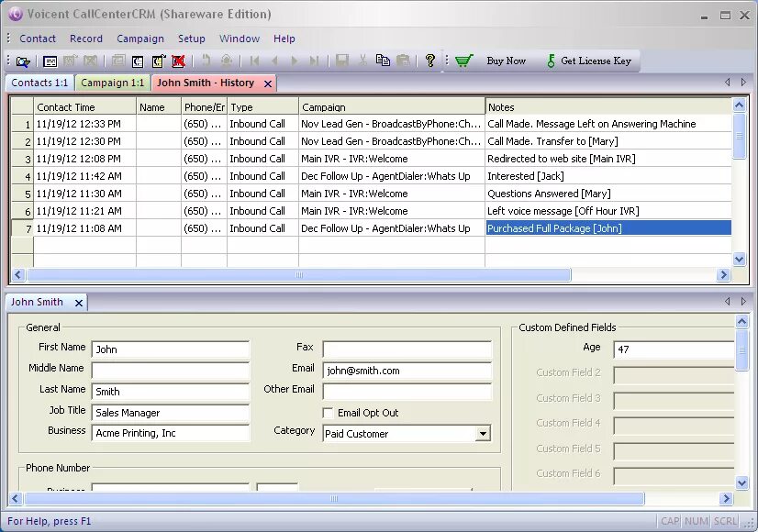Open the Setup menu
758x532 pixels.
[192, 39]
